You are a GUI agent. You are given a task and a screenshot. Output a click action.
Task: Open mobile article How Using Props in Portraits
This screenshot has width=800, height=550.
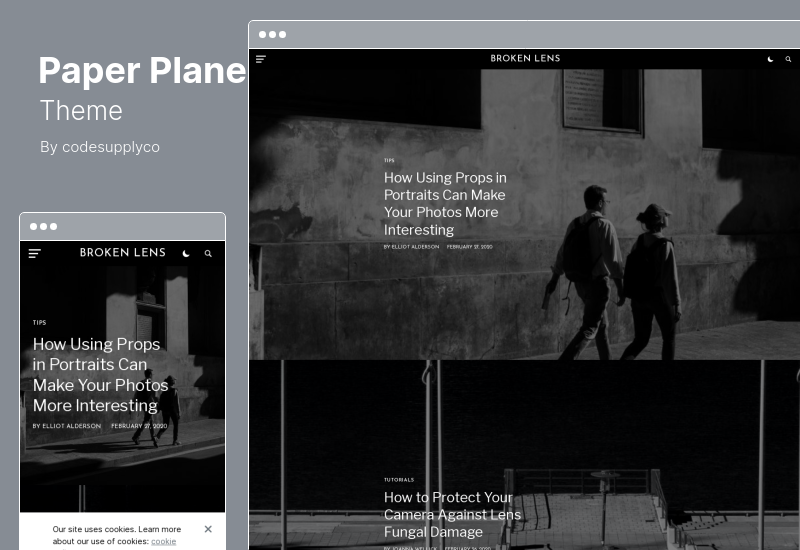tap(101, 374)
